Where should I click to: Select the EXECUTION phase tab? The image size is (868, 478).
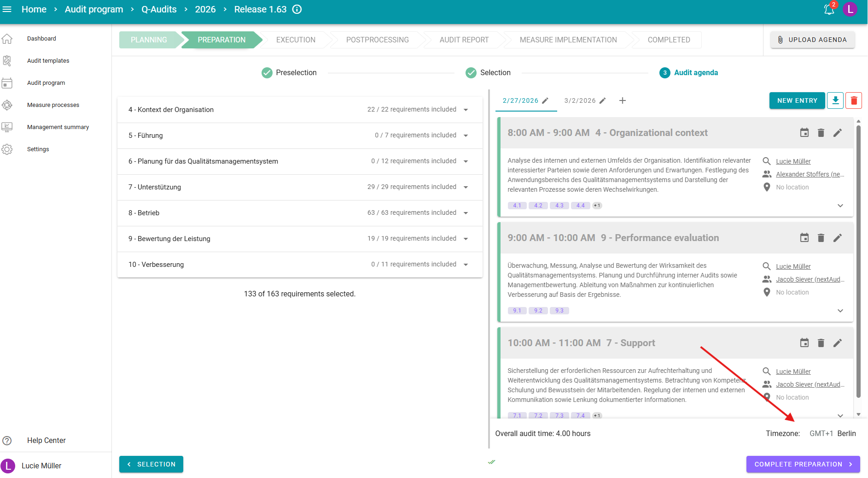pos(296,40)
